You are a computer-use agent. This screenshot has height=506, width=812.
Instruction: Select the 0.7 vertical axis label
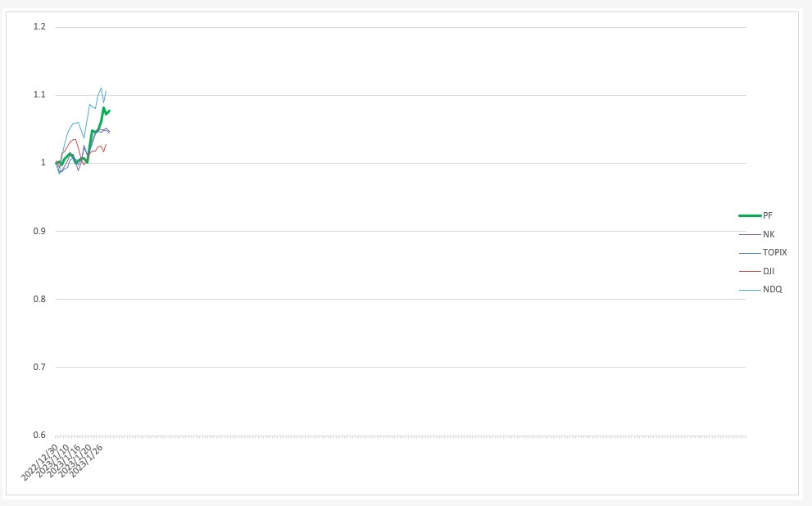pyautogui.click(x=39, y=367)
